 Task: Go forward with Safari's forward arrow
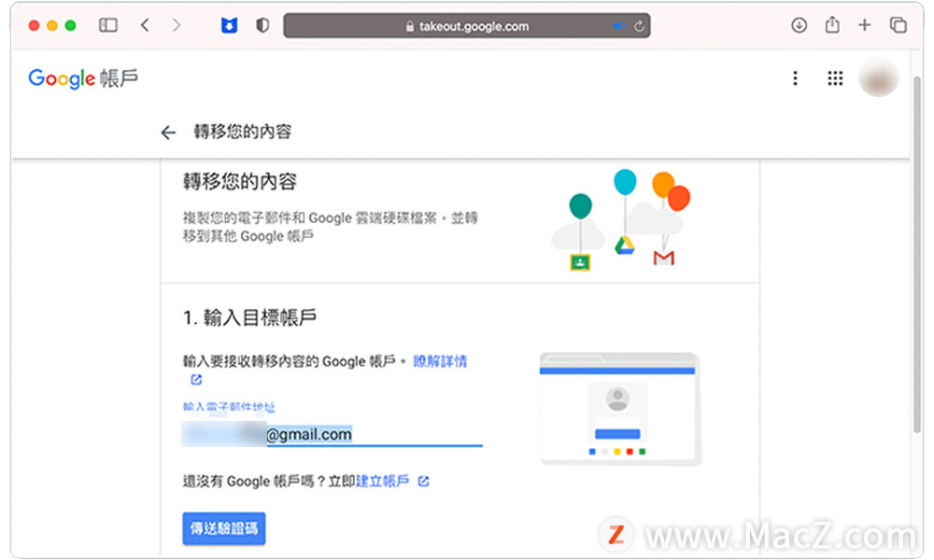pos(177,25)
